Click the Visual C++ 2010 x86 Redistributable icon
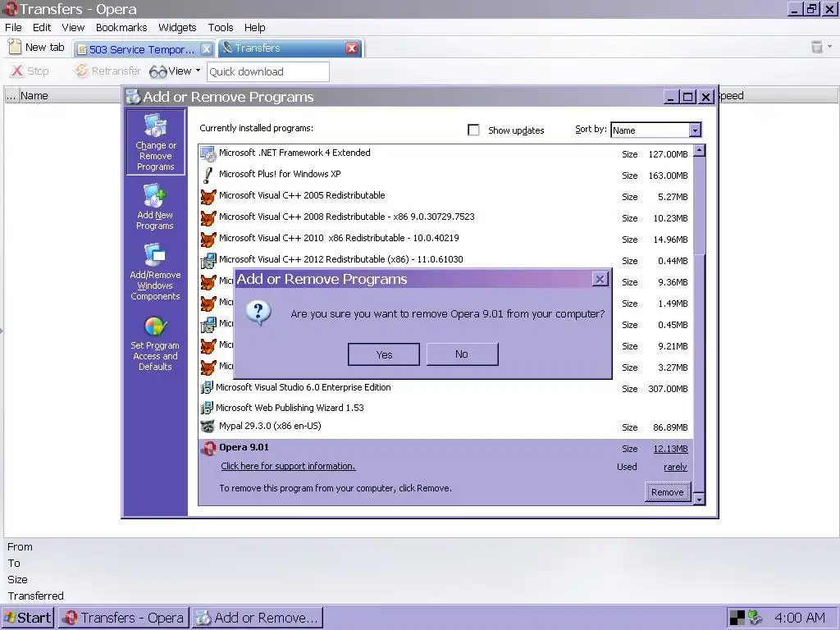Image resolution: width=840 pixels, height=630 pixels. (208, 240)
